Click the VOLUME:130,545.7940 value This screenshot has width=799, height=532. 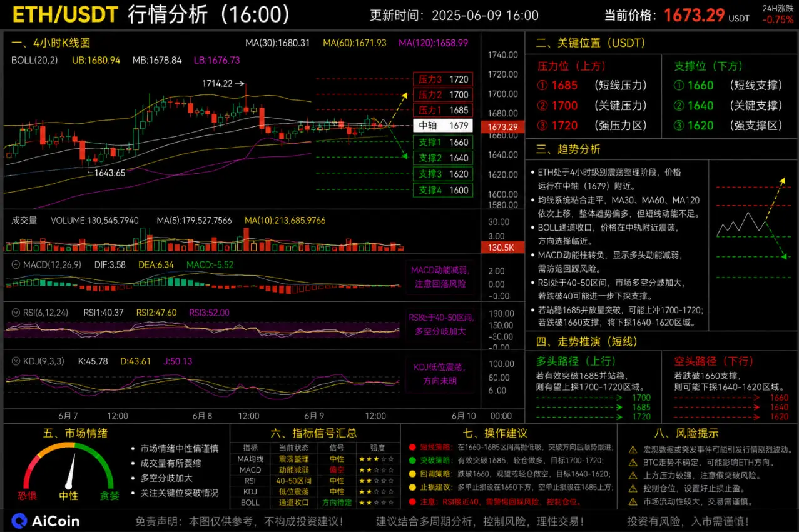coord(94,221)
